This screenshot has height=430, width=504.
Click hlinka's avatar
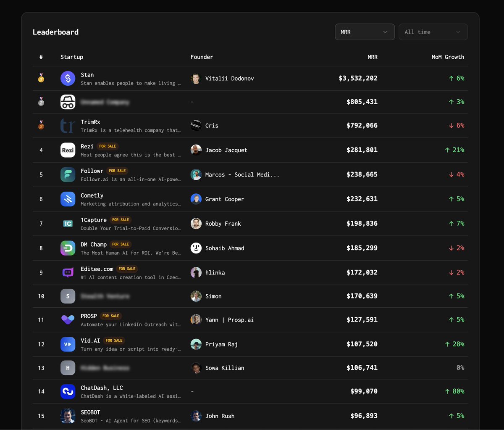coord(196,272)
